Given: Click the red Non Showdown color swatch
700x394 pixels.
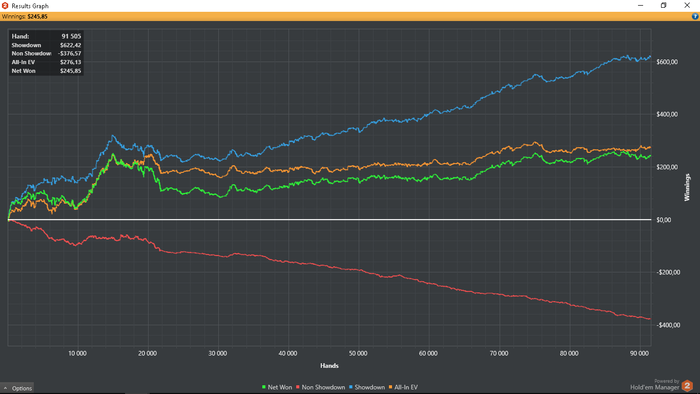Looking at the screenshot, I should tap(298, 387).
